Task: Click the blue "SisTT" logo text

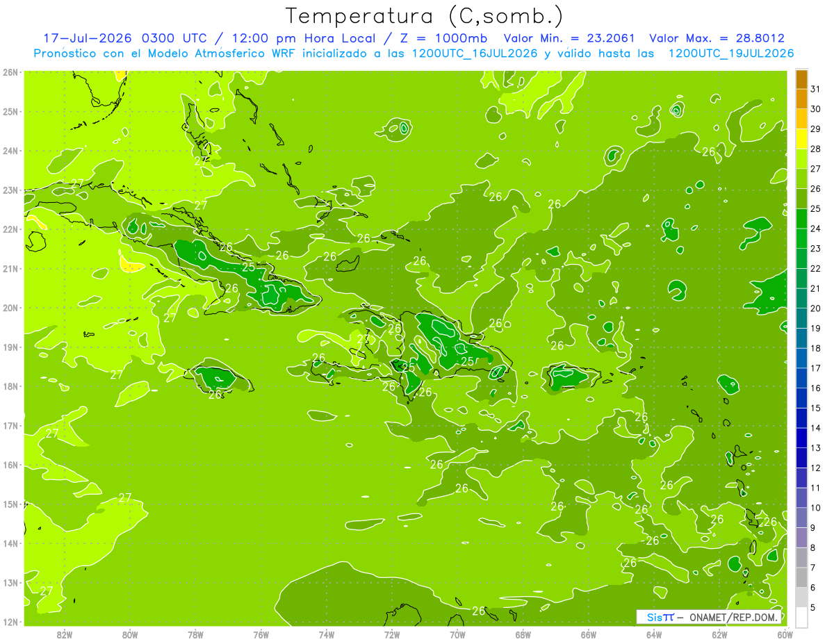Action: [x=660, y=617]
